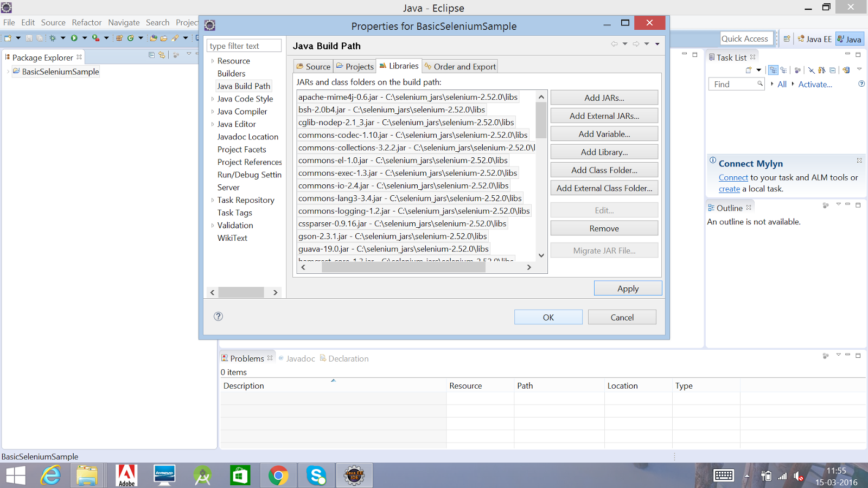Expand the Task Repository node
Image resolution: width=868 pixels, height=488 pixels.
coord(213,200)
